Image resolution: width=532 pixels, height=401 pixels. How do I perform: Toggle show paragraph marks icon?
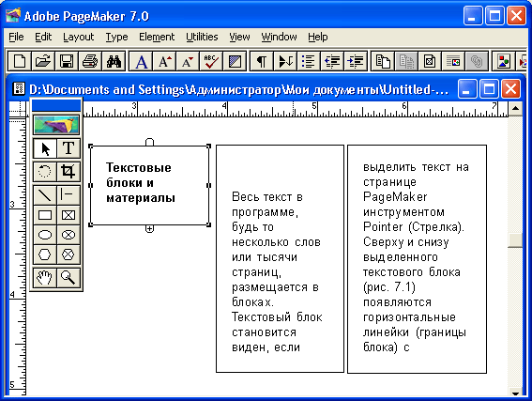262,61
